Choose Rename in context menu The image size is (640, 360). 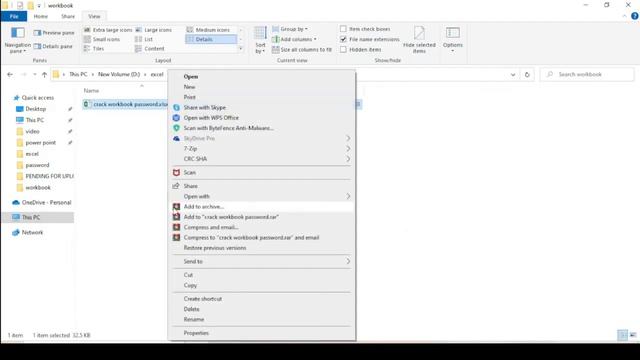(x=261, y=319)
